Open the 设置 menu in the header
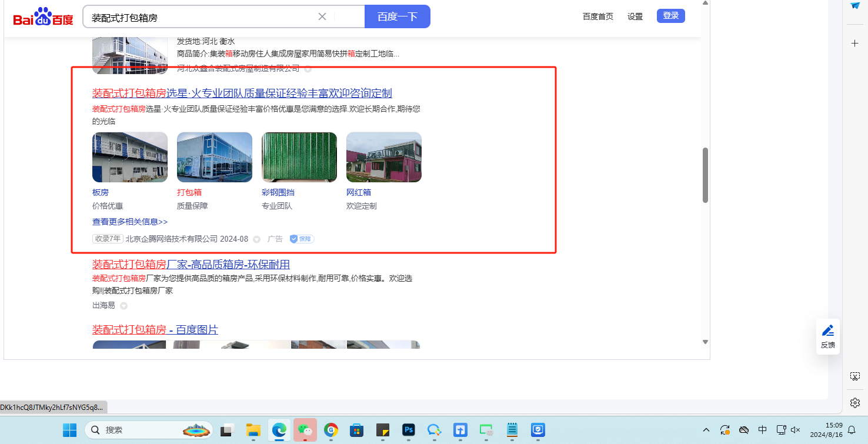This screenshot has width=868, height=444. point(635,16)
